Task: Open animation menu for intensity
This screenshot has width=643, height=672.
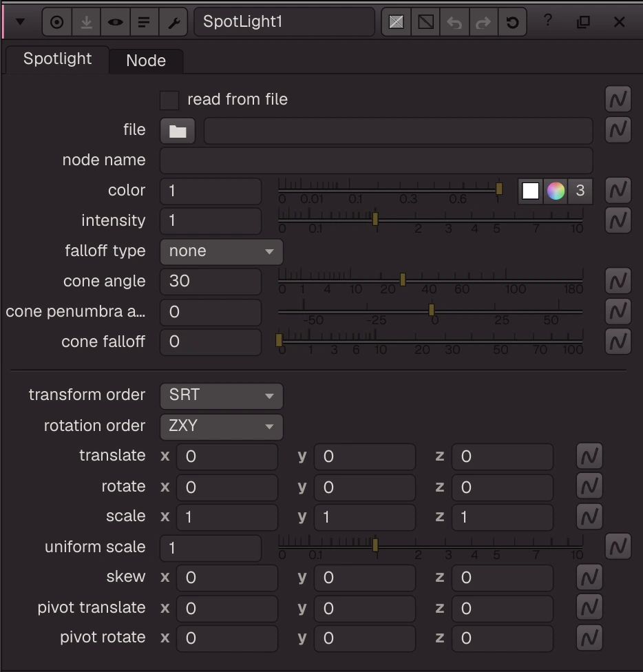Action: tap(618, 220)
